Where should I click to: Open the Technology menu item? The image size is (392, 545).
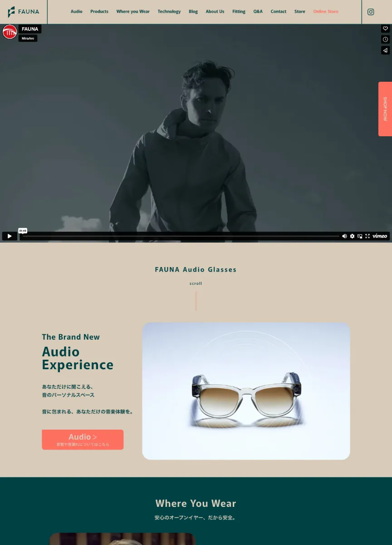pyautogui.click(x=169, y=12)
